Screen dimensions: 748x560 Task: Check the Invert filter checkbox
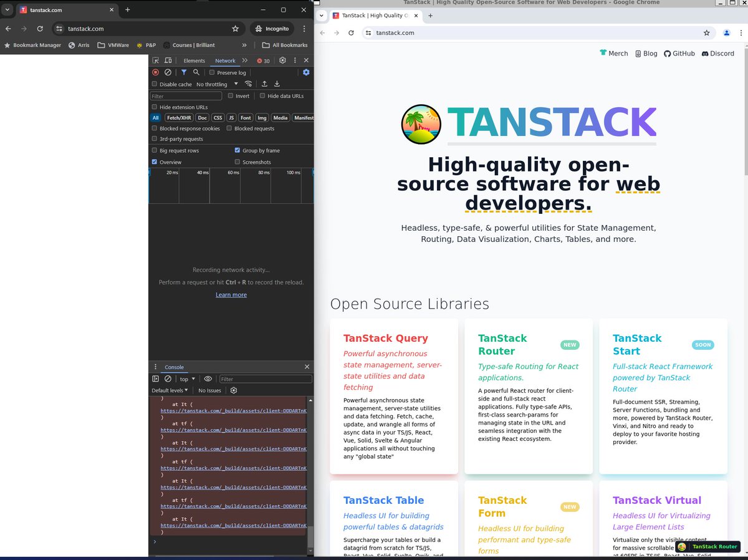pyautogui.click(x=231, y=95)
